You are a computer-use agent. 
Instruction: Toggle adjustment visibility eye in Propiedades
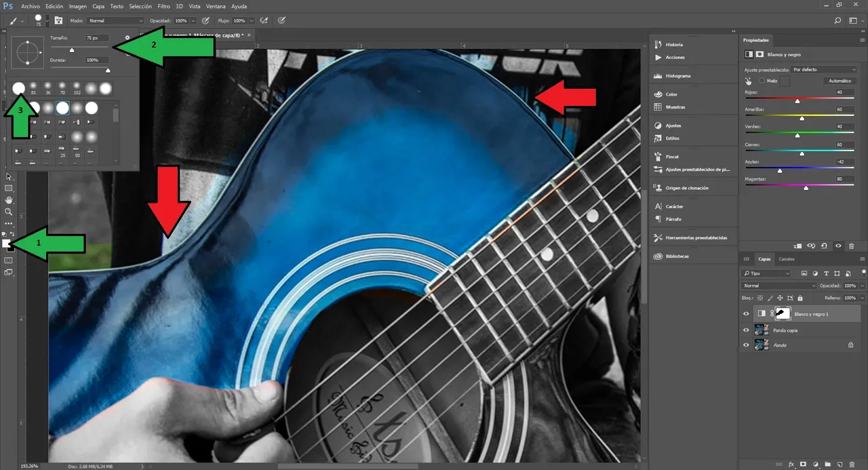coord(838,246)
